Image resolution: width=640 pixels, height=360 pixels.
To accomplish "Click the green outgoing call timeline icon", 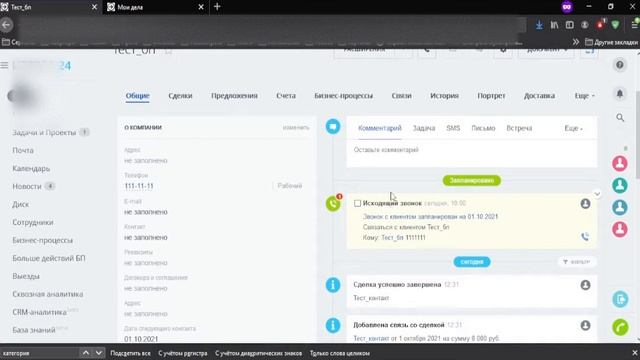I will [333, 204].
